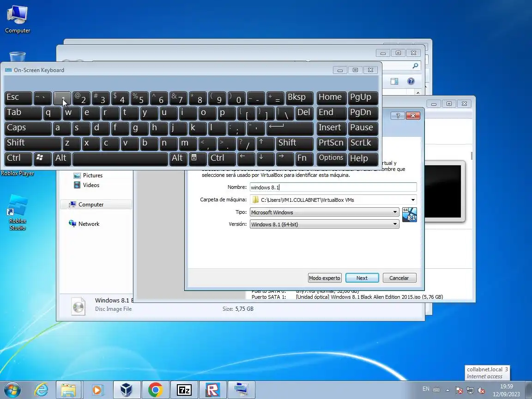Open the Computer desktop icon
The width and height of the screenshot is (532, 399).
pos(17,19)
